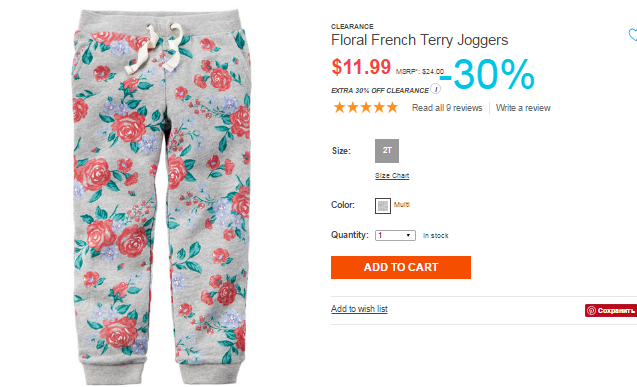
Task: Click the Pinterest Сохранить save button
Action: (x=611, y=310)
